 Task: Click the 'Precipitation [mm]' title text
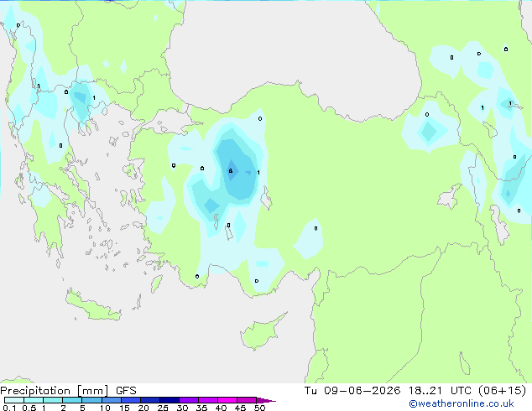point(55,391)
